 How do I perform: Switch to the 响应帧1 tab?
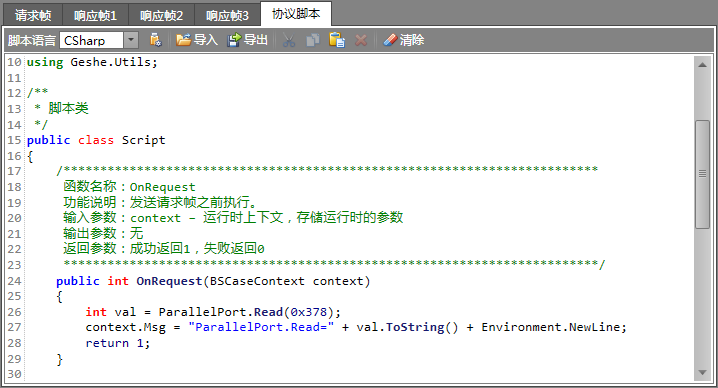point(95,16)
